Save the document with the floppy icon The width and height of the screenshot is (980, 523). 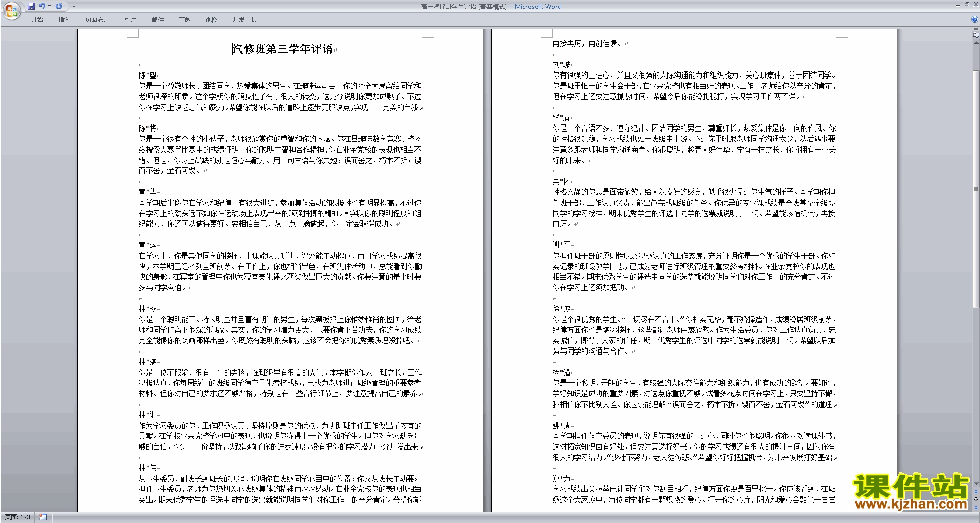tap(31, 6)
